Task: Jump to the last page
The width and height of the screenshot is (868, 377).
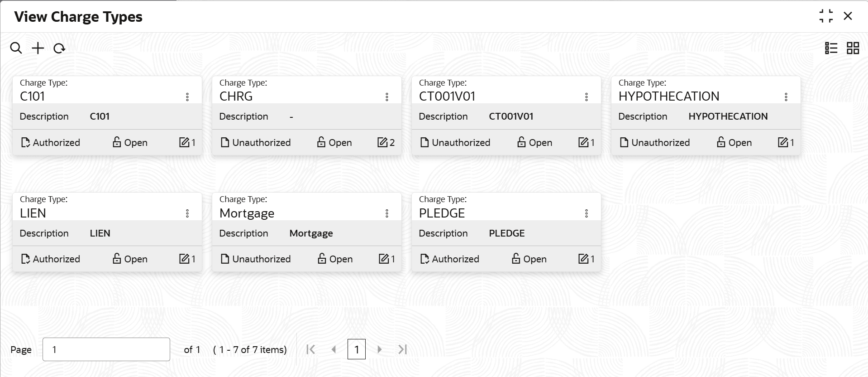Action: pos(403,349)
